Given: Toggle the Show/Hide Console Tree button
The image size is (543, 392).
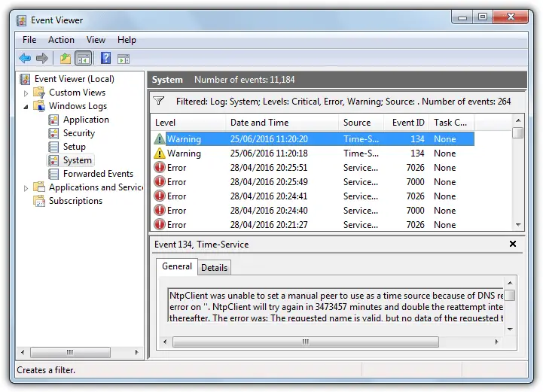Looking at the screenshot, I should pyautogui.click(x=84, y=58).
